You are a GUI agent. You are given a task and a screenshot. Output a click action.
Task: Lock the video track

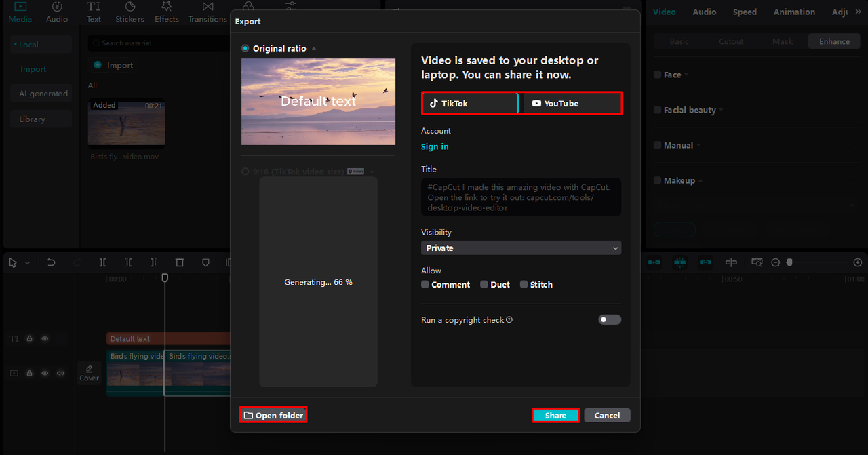[x=29, y=373]
